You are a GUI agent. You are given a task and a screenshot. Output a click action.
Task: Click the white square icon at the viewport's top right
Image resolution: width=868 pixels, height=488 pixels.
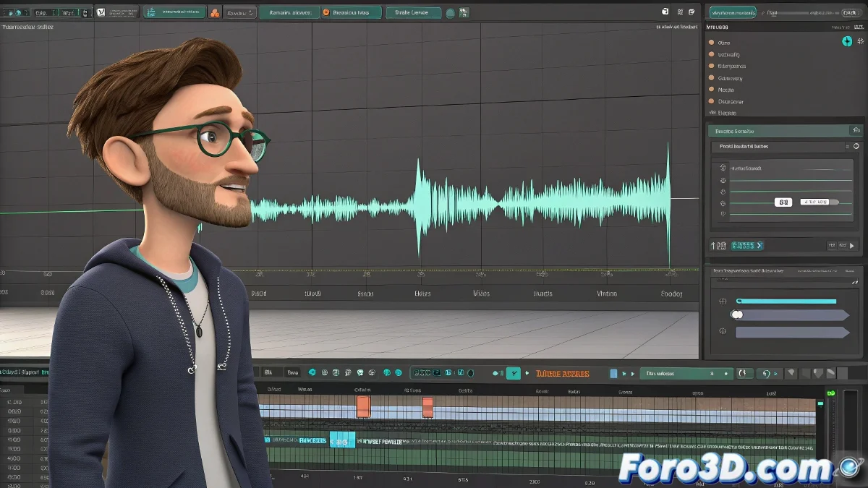(x=665, y=12)
